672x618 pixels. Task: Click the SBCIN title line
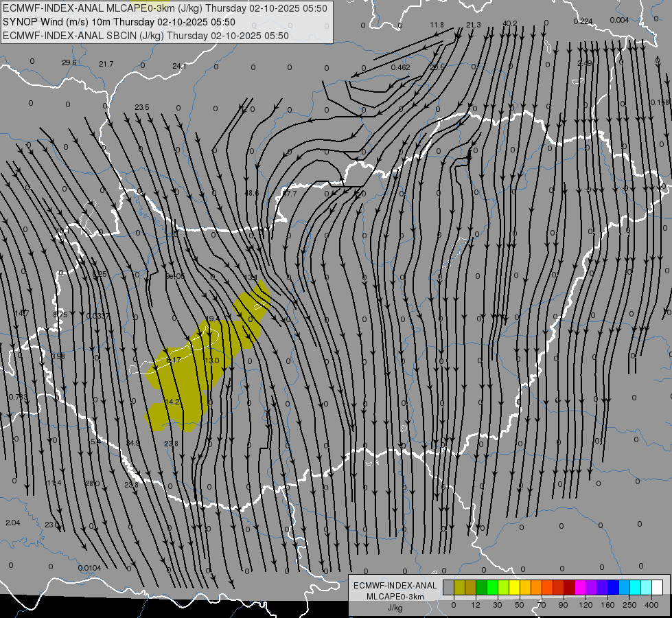pos(146,36)
